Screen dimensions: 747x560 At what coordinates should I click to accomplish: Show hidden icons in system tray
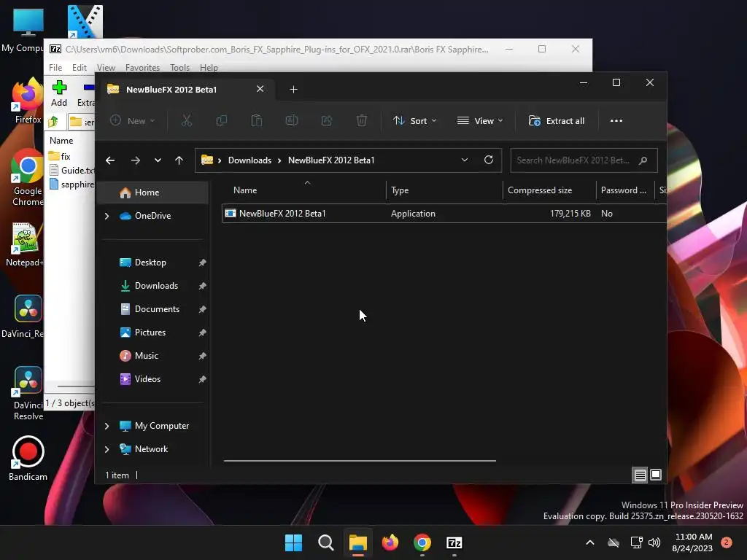pyautogui.click(x=589, y=542)
